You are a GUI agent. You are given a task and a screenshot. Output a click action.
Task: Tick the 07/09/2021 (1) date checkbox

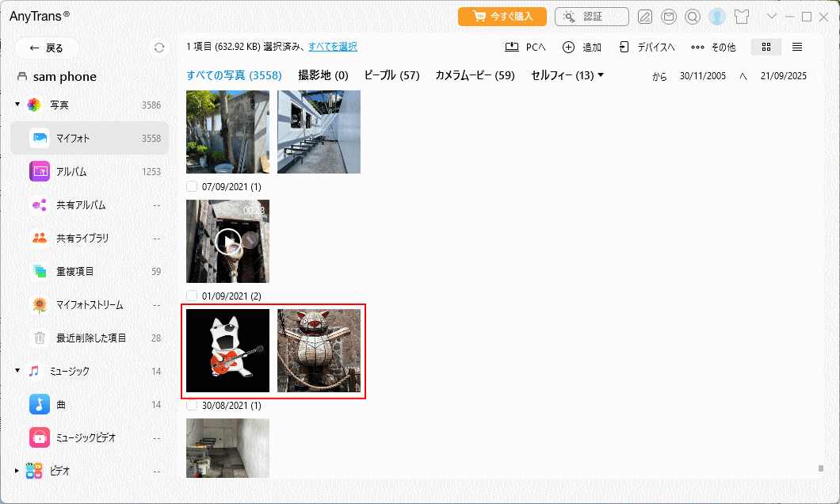(192, 186)
